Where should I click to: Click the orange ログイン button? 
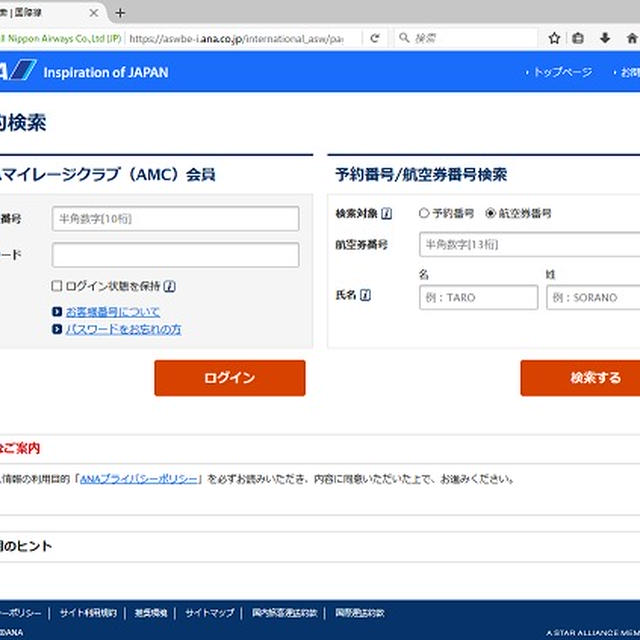pos(230,378)
